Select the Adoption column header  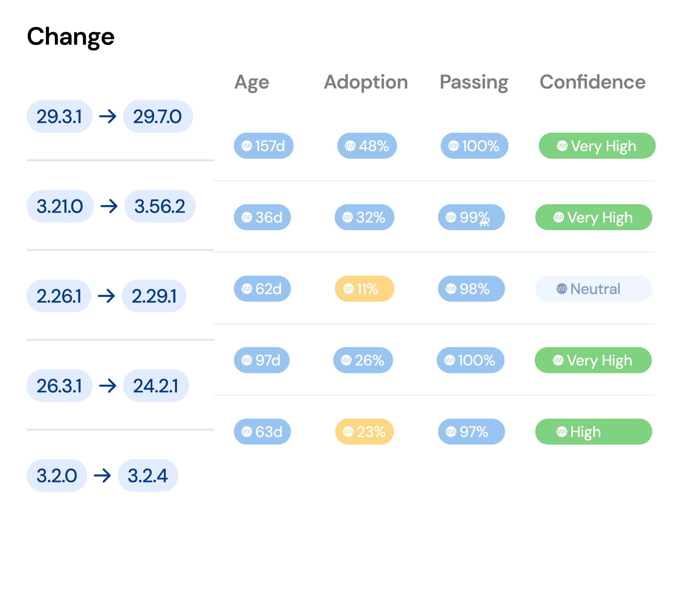(366, 83)
